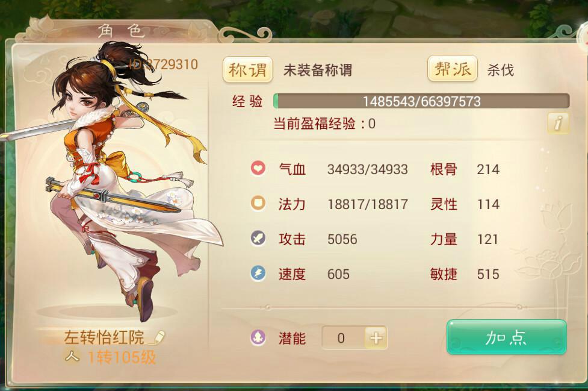The image size is (588, 391).
Task: Click the 速度 lightning icon
Action: click(x=258, y=273)
